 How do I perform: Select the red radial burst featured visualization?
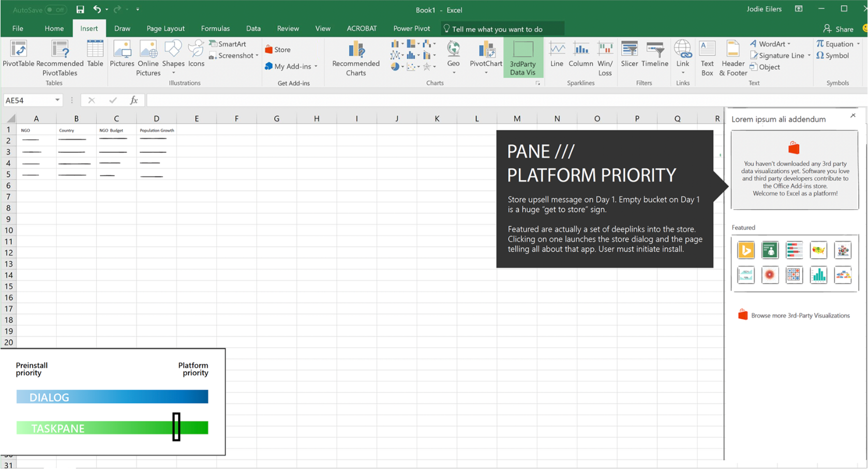click(770, 274)
